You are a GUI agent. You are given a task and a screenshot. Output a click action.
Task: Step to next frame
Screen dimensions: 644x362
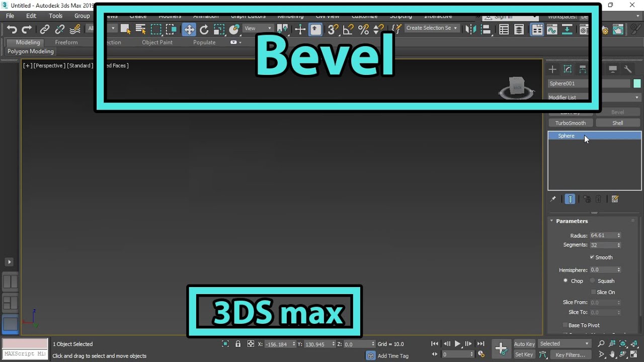click(468, 344)
